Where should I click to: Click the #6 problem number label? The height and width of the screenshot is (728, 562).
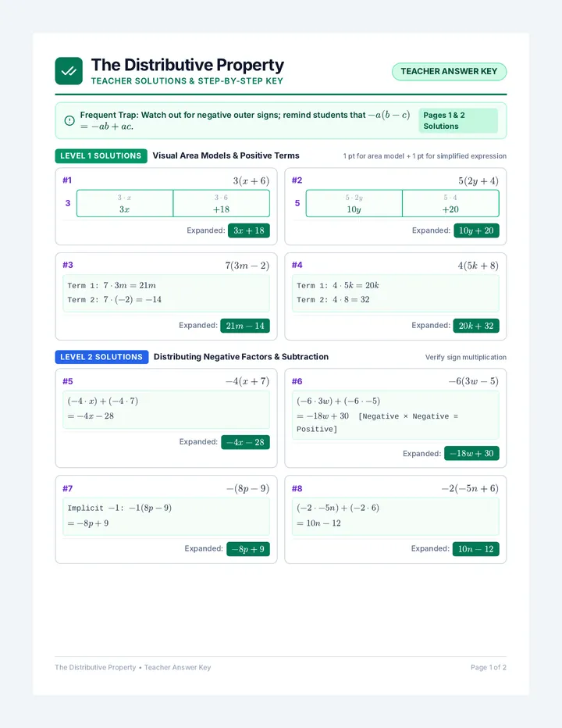click(x=297, y=381)
